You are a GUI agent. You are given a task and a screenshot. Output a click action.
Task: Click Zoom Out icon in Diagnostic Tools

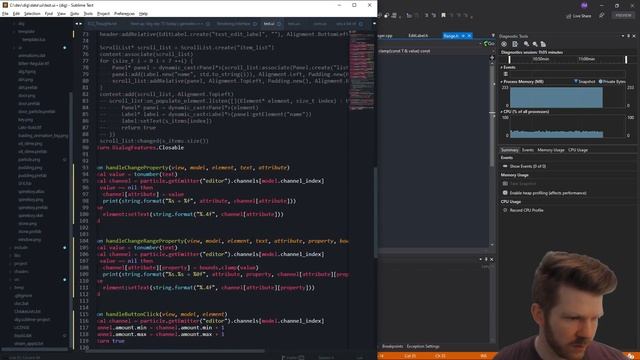click(535, 44)
